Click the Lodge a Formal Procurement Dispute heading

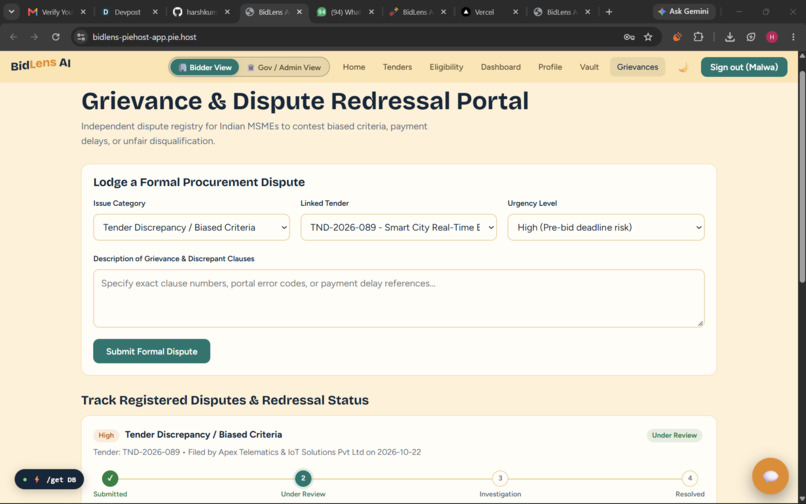pyautogui.click(x=199, y=182)
